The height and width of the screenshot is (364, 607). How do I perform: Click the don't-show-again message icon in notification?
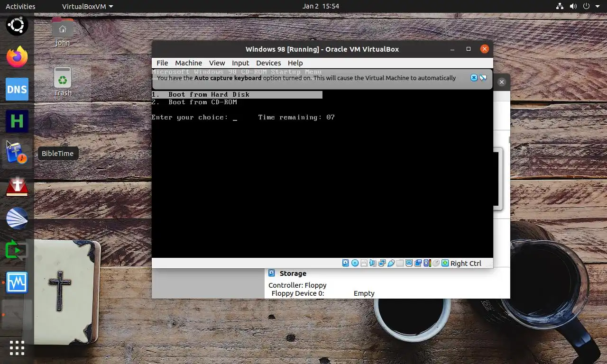pyautogui.click(x=483, y=78)
